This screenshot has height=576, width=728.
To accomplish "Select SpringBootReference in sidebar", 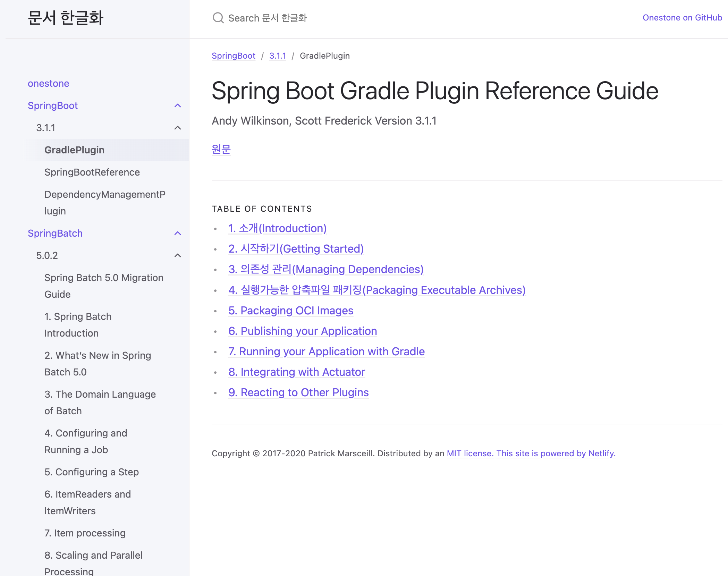I will coord(92,172).
